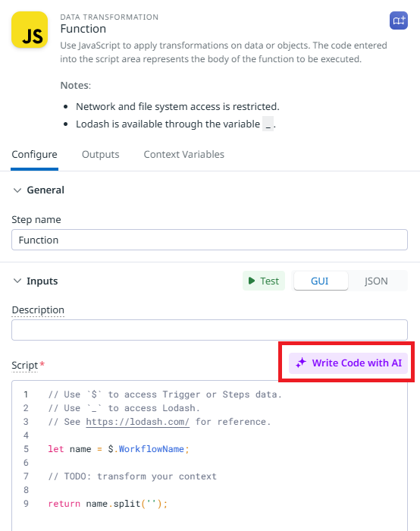Click the Script field label
The width and height of the screenshot is (420, 531).
[25, 366]
